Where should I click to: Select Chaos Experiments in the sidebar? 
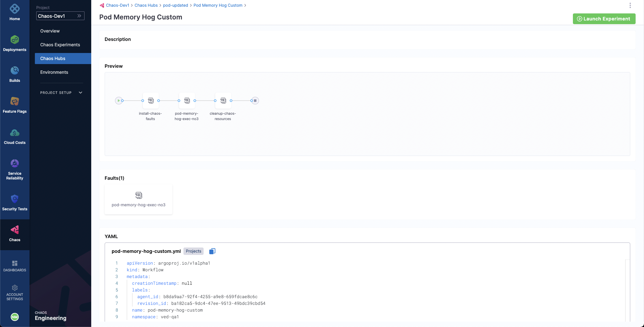click(x=60, y=45)
